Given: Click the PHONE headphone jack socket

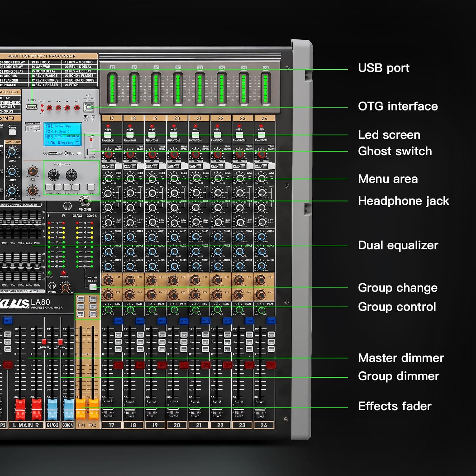Looking at the screenshot, I should point(85,201).
